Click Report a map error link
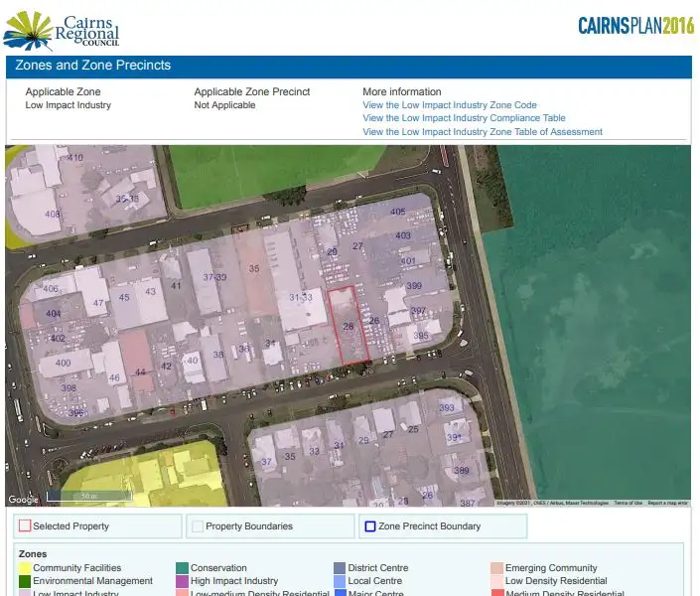Screen dimensions: 700x596 tap(668, 503)
